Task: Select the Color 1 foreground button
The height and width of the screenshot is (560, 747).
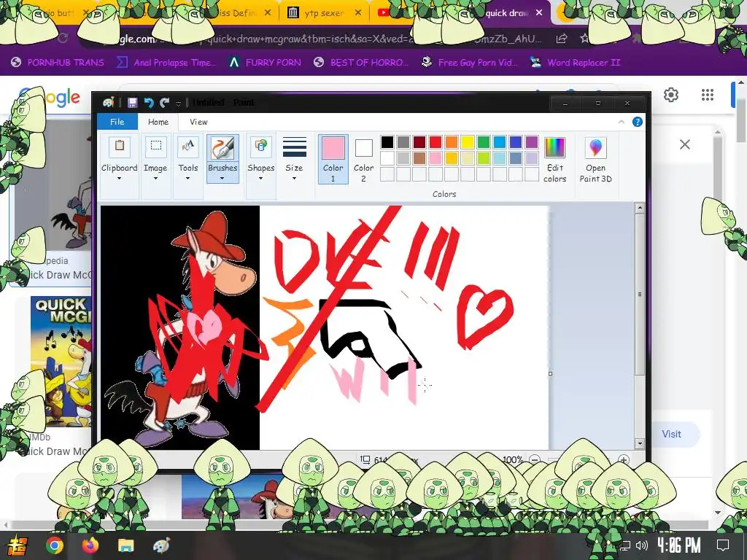Action: pos(333,159)
